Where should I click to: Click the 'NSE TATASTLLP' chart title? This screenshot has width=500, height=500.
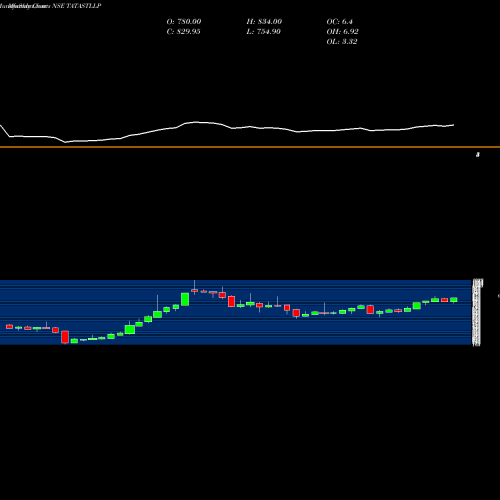tap(77, 6)
